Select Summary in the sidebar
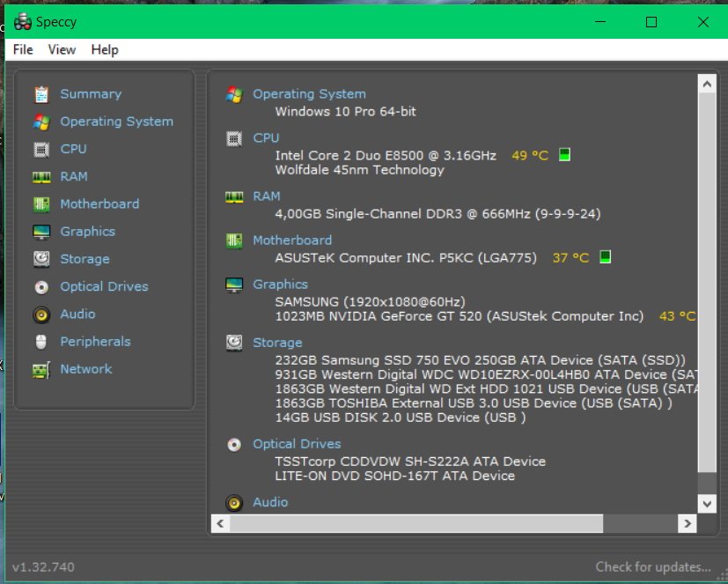 tap(91, 94)
